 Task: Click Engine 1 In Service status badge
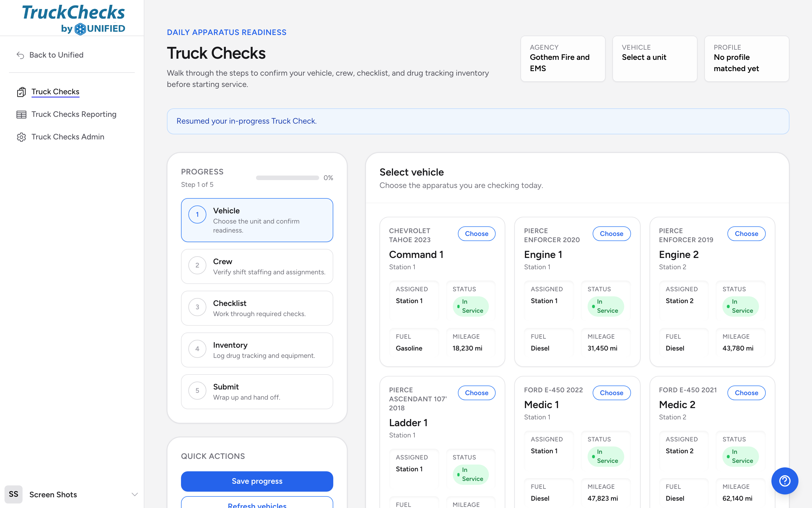pos(606,306)
